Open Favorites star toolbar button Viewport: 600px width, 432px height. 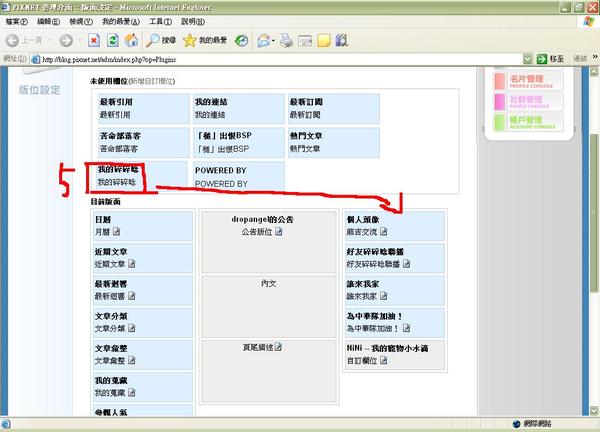(x=205, y=40)
